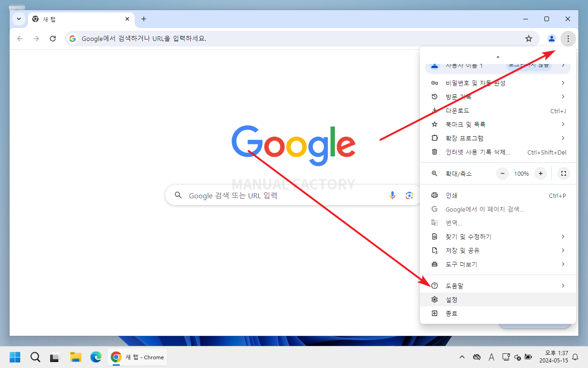Click the key icon beside 비밀번호

pos(435,83)
